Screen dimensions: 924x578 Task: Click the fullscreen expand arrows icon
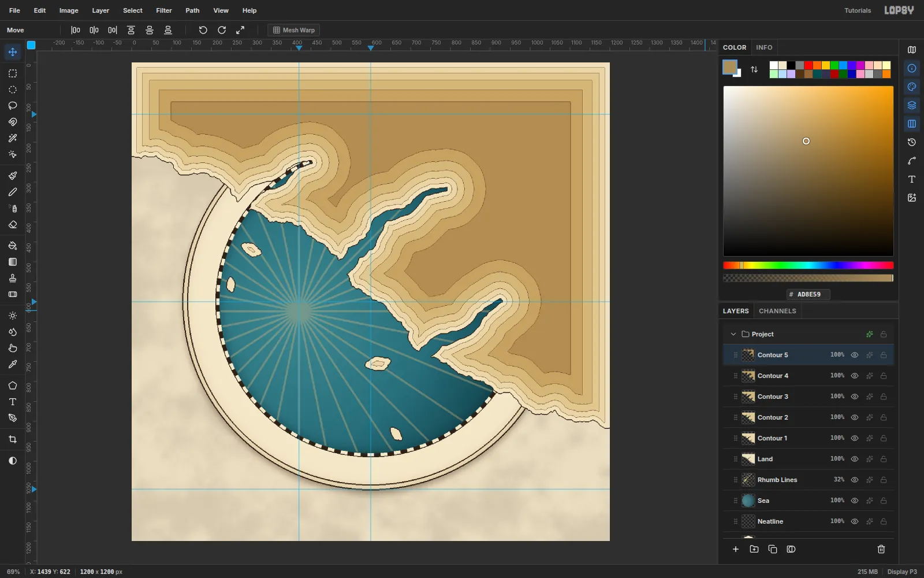tap(240, 30)
